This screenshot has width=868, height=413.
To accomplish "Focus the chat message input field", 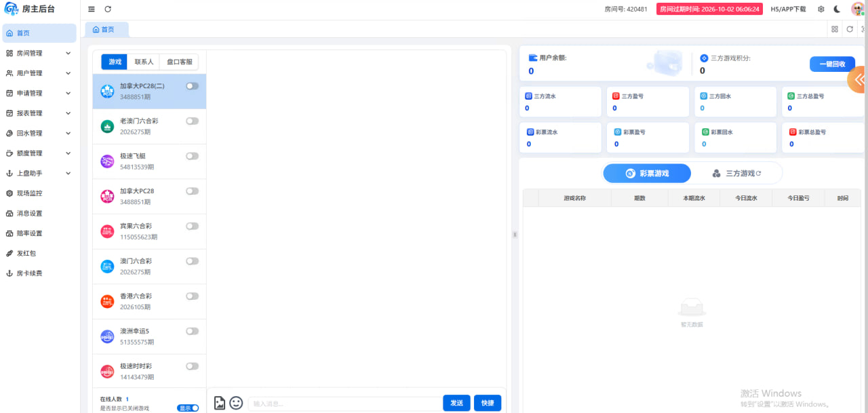I will [343, 404].
